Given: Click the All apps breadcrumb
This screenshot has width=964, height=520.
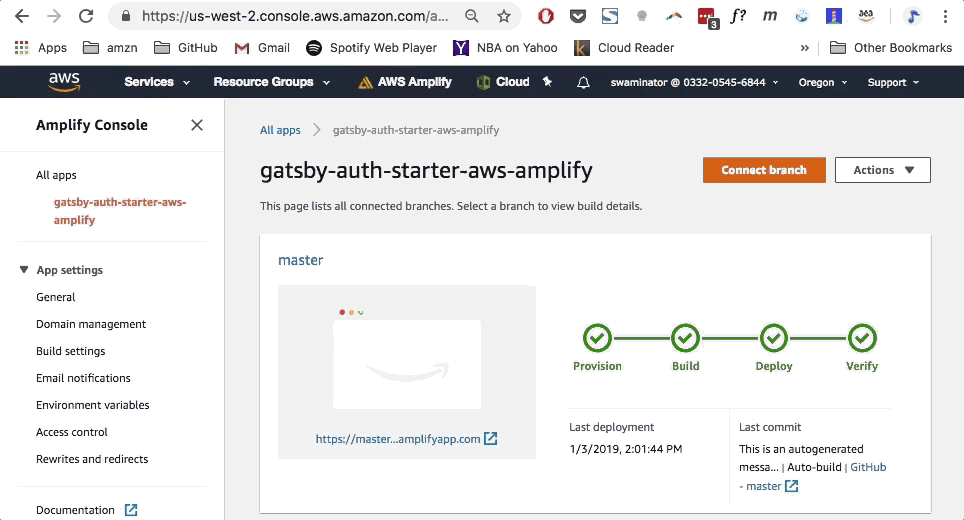Looking at the screenshot, I should (280, 130).
